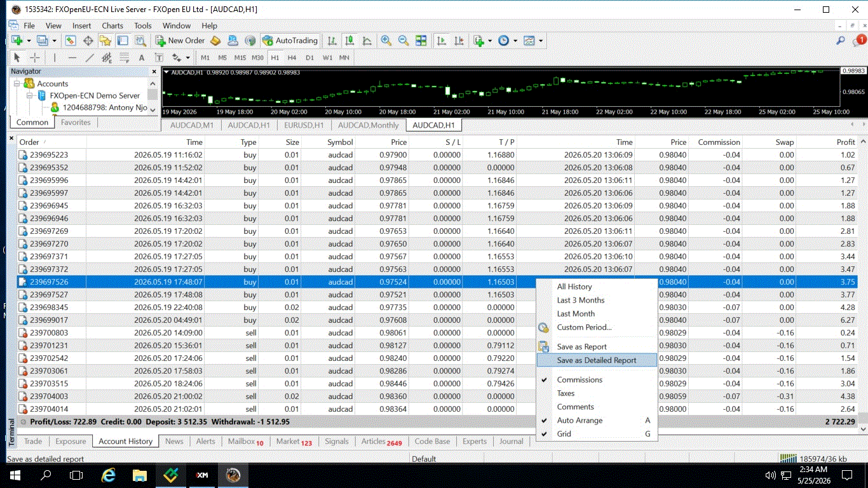Image resolution: width=868 pixels, height=488 pixels.
Task: Select the Fibonacci Retracement tool
Action: click(x=124, y=57)
